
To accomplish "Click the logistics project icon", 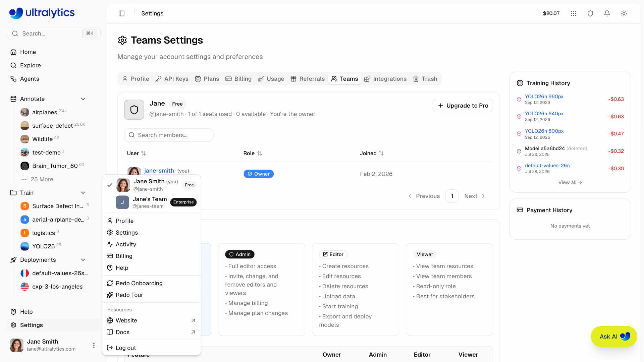I will (x=25, y=233).
